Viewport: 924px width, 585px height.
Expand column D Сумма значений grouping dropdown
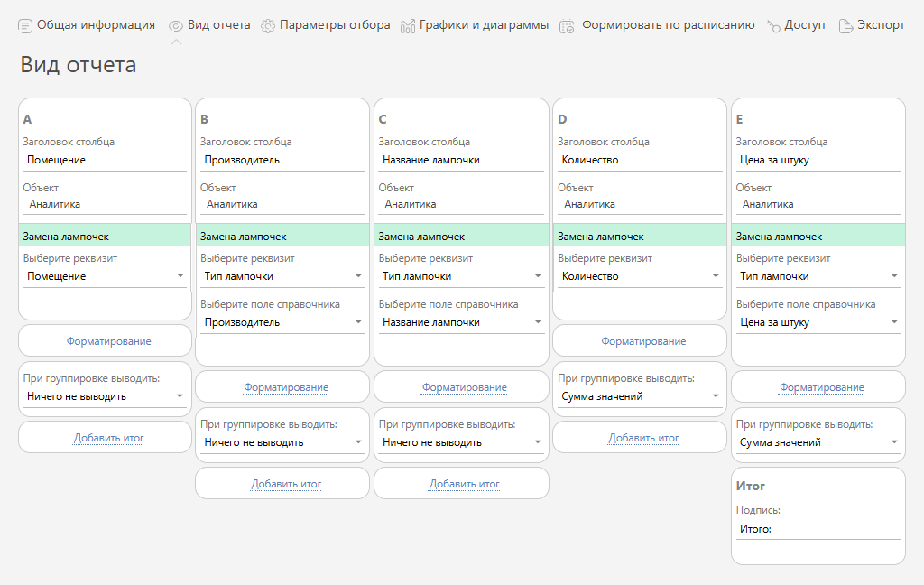[715, 396]
